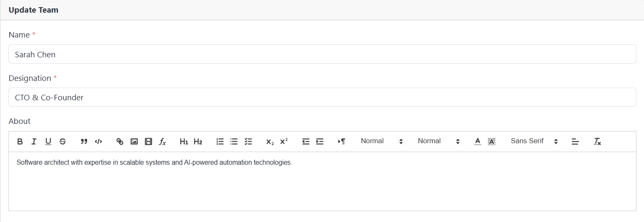
Task: Insert a formula
Action: click(x=162, y=142)
